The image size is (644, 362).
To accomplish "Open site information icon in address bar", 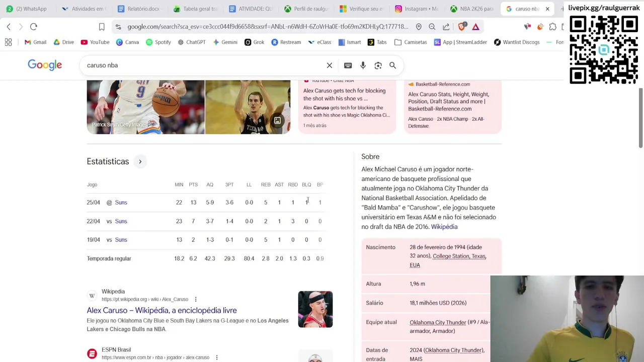I will click(118, 27).
